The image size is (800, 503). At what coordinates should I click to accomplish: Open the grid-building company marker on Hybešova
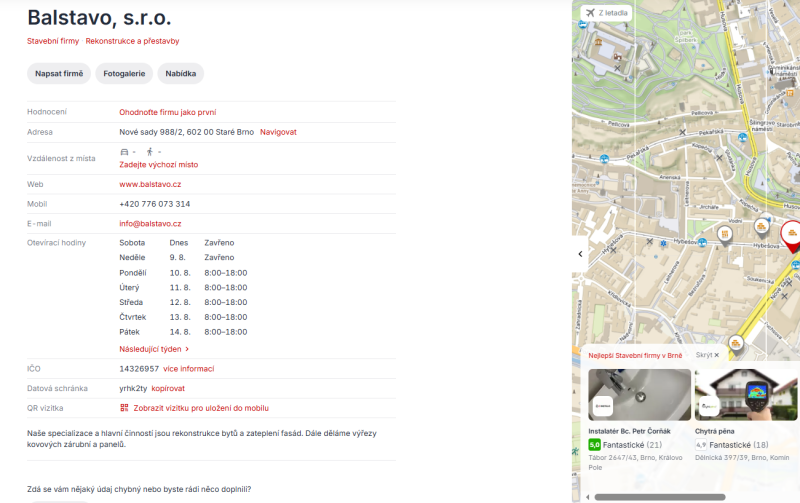[x=724, y=234]
